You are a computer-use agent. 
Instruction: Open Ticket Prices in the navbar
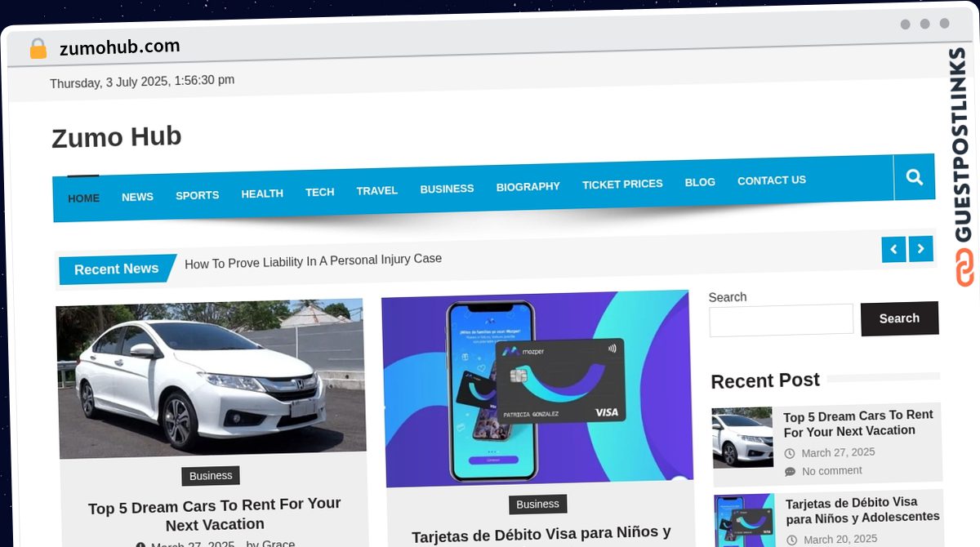point(622,184)
